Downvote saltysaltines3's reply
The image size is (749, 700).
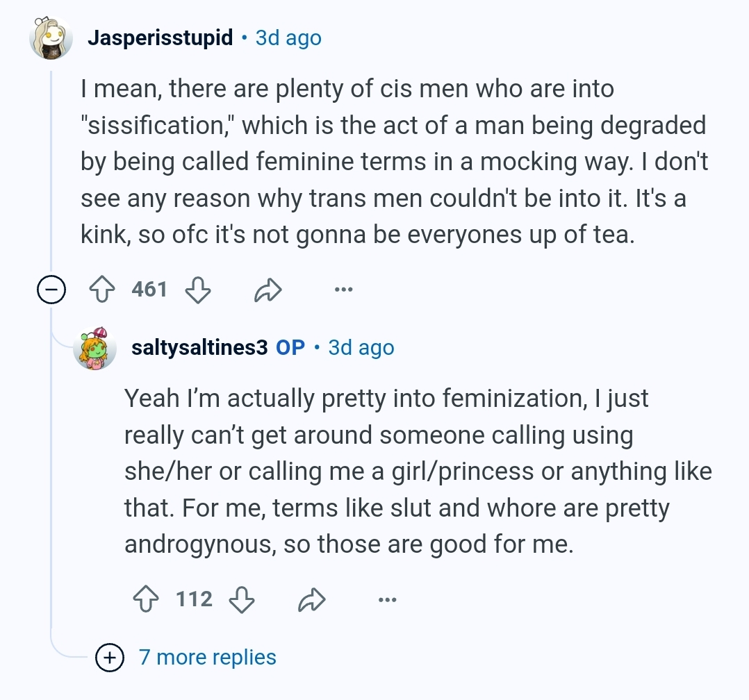(242, 599)
